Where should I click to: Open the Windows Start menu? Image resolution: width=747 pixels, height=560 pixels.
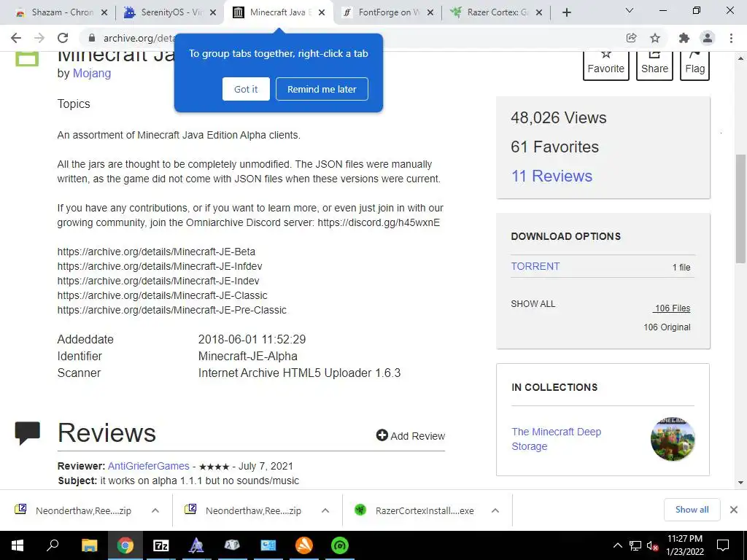click(x=18, y=545)
